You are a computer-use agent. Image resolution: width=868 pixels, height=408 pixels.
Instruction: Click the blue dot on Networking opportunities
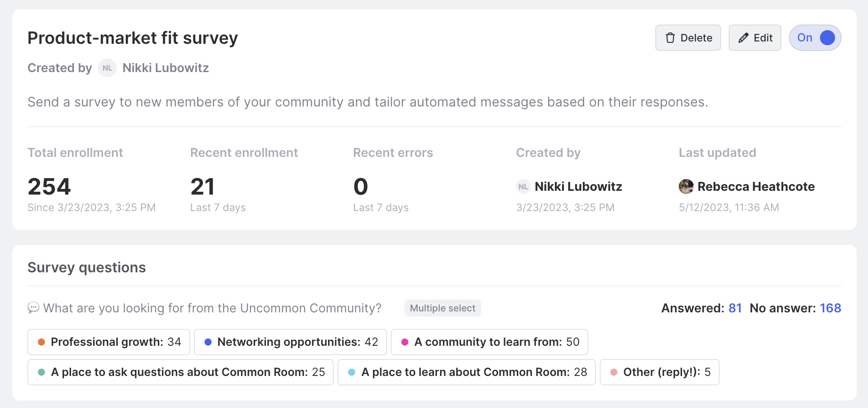(x=208, y=342)
